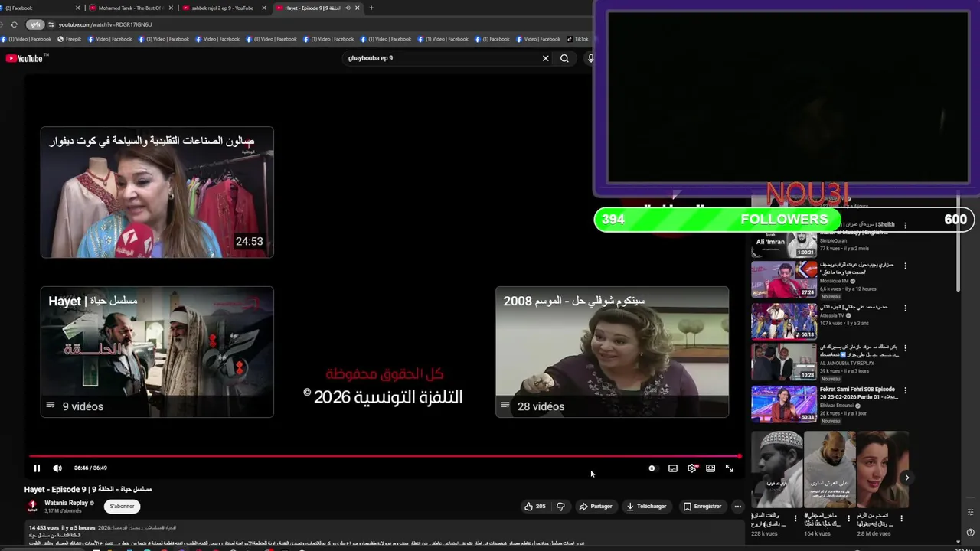This screenshot has height=551, width=980.
Task: Open options menu for SimpleQuran video
Action: pos(905,226)
